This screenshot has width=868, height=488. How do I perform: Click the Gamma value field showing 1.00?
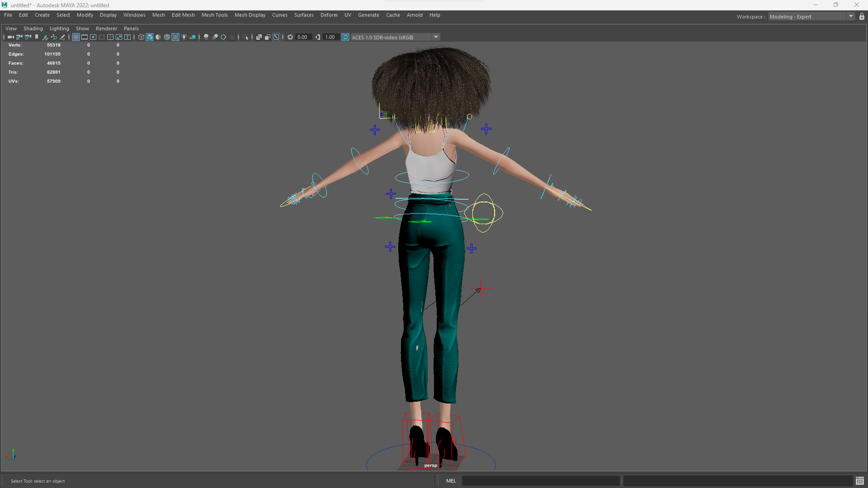330,37
